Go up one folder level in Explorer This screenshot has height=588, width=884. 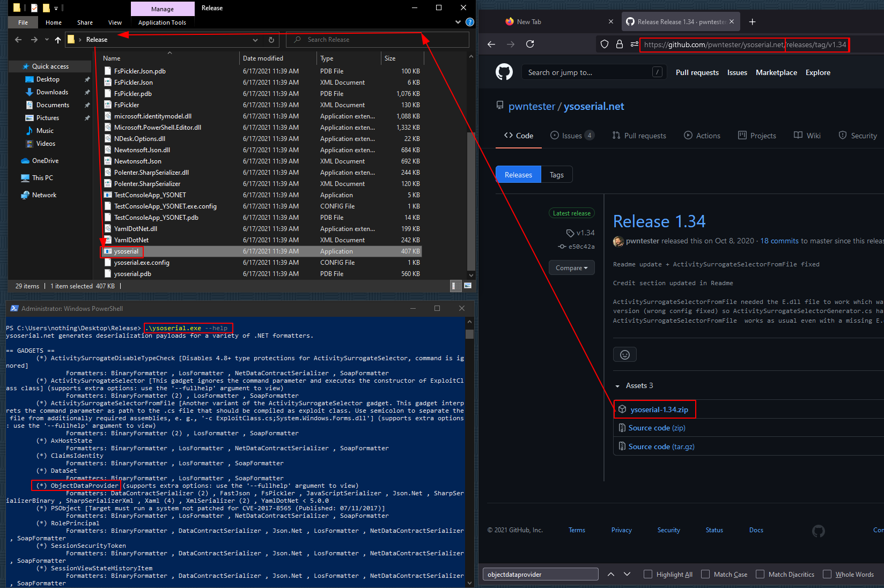(x=58, y=40)
